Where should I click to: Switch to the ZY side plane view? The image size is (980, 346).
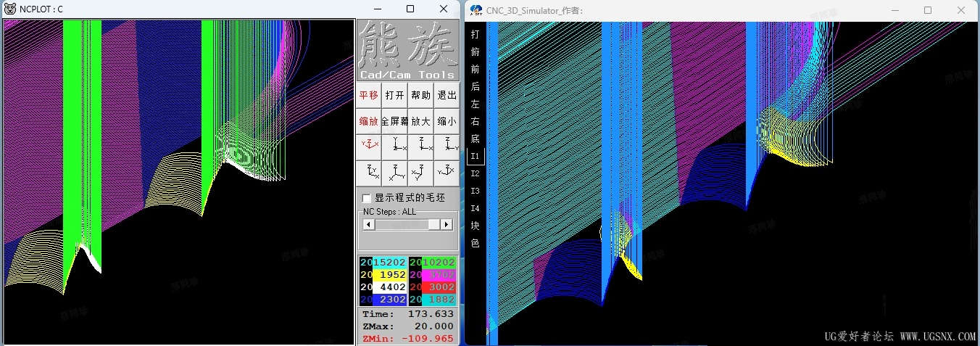[x=447, y=147]
